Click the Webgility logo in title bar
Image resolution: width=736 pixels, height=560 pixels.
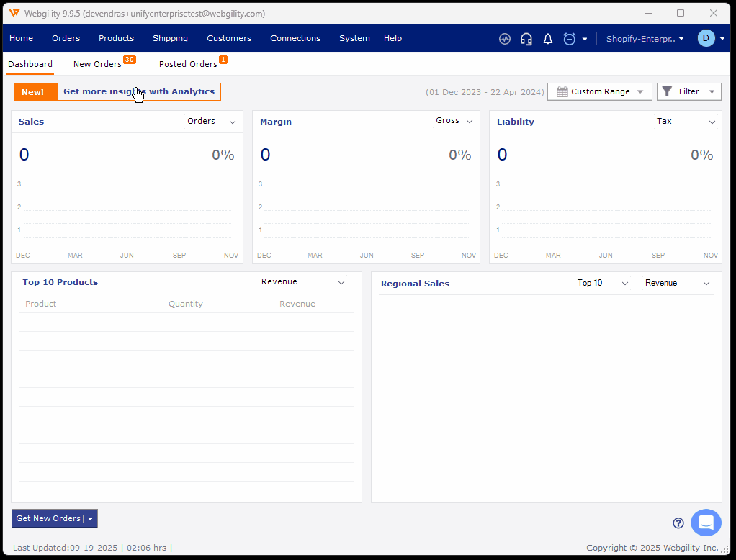pos(14,13)
